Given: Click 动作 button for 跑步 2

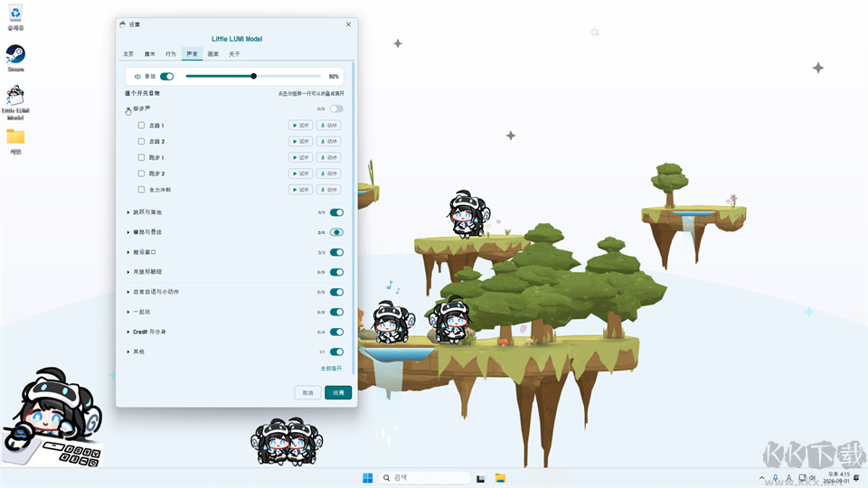Looking at the screenshot, I should pyautogui.click(x=329, y=174).
